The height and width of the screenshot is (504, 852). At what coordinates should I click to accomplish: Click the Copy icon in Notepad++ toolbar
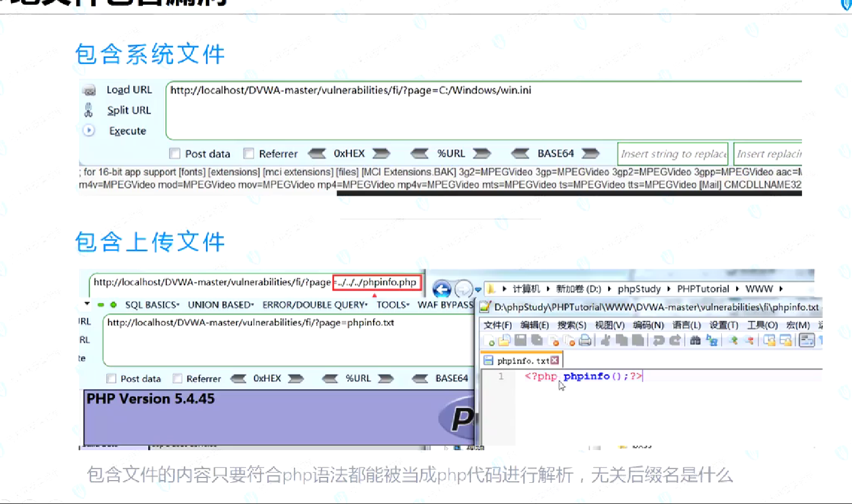(x=621, y=340)
